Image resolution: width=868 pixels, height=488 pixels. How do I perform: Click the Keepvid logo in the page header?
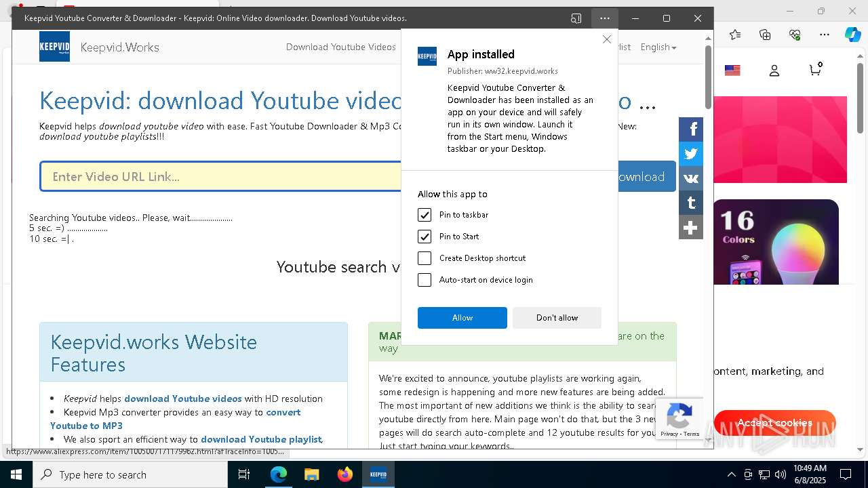[x=54, y=47]
